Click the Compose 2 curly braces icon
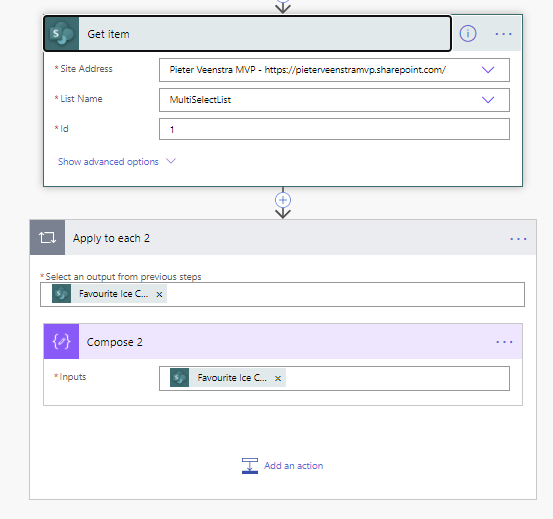The width and height of the screenshot is (553, 519). (x=61, y=341)
